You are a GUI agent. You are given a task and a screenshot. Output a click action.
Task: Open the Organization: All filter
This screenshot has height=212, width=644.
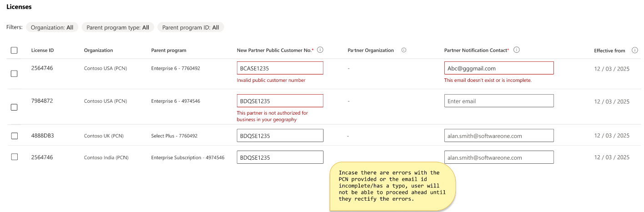(52, 27)
